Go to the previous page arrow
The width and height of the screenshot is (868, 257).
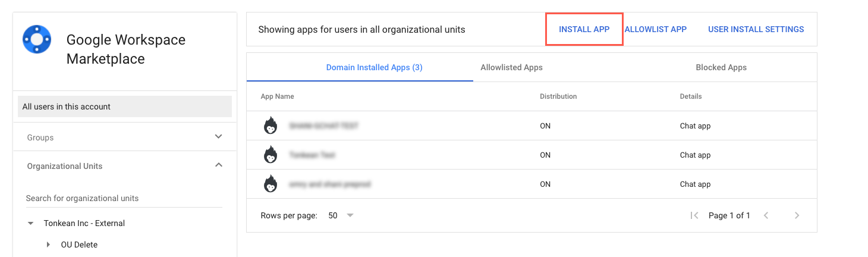(766, 215)
